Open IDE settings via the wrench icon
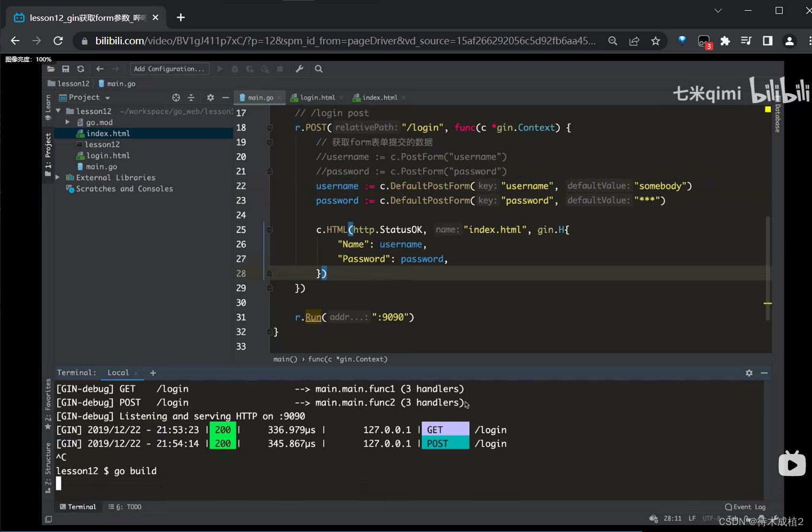Image resolution: width=812 pixels, height=532 pixels. [x=299, y=69]
